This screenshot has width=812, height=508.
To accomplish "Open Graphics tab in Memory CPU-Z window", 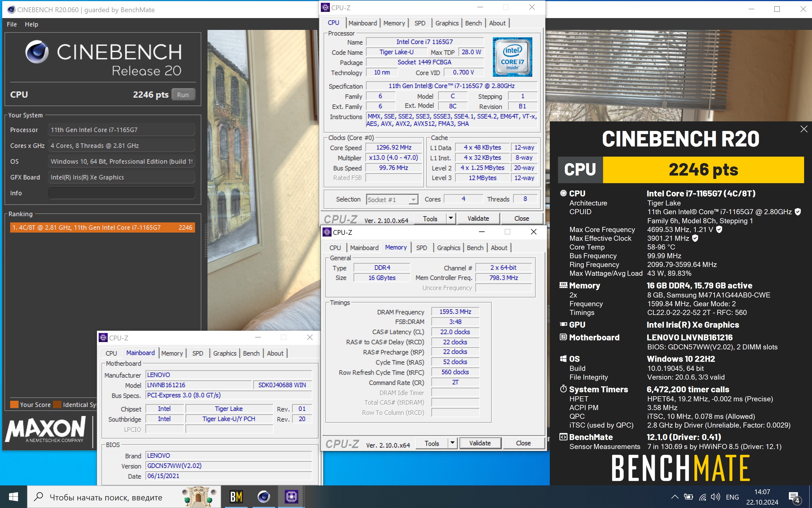I will [448, 248].
